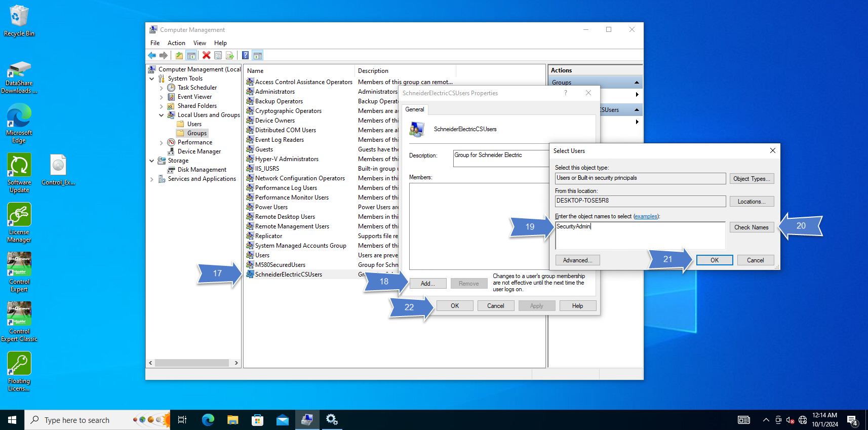868x430 pixels.
Task: Cancel the Select Users dialog
Action: click(756, 260)
